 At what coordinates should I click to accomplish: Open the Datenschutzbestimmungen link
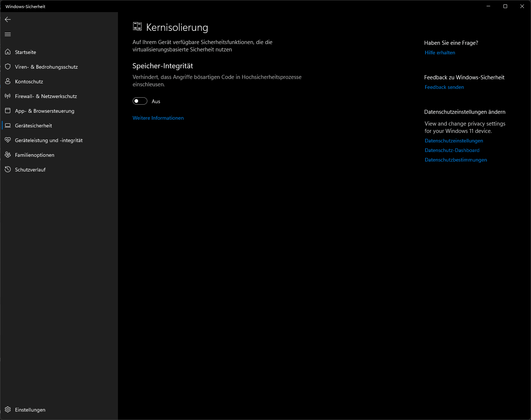pyautogui.click(x=456, y=160)
